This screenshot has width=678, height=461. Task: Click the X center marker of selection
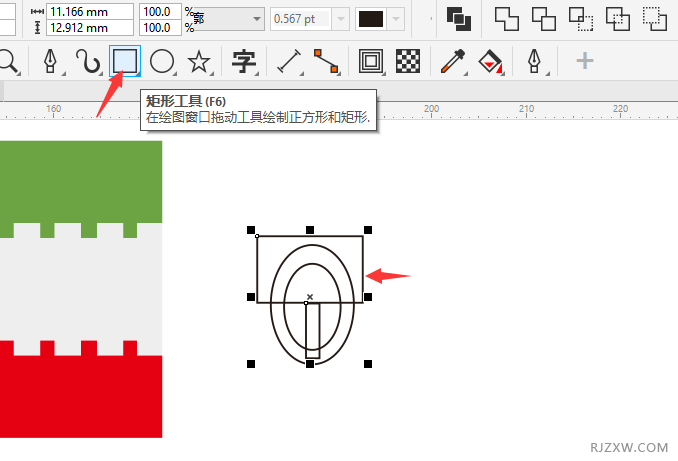pos(310,297)
